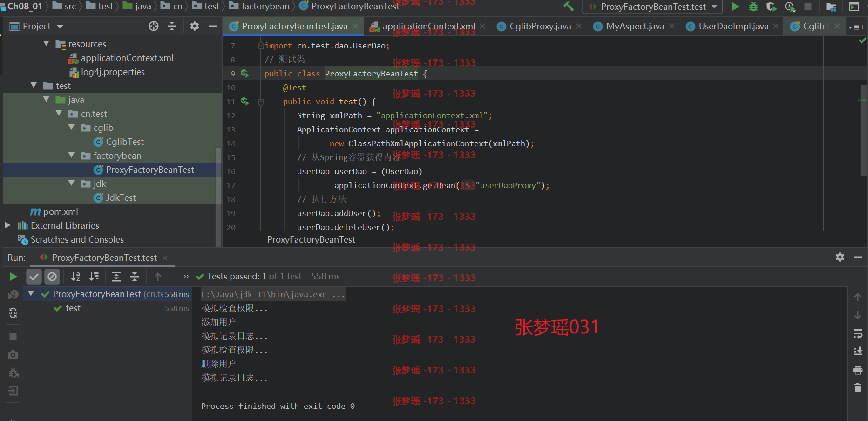Collapse the jdk package
The height and width of the screenshot is (421, 868).
click(x=71, y=183)
